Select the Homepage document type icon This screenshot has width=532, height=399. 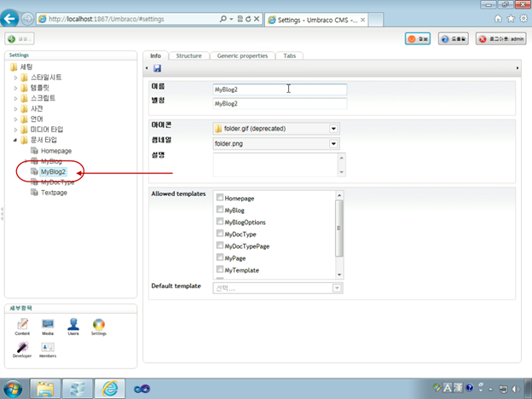tap(34, 150)
